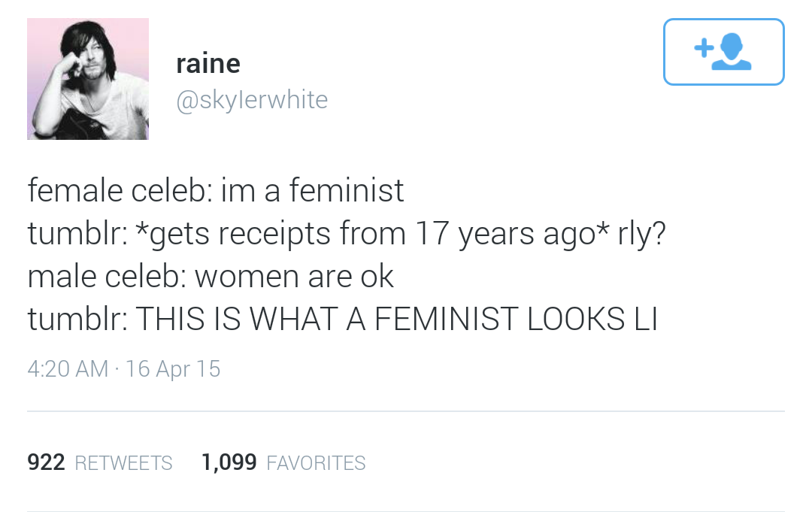Click the person silhouette in the follow icon
Viewport: 812px width, 512px height.
click(732, 51)
